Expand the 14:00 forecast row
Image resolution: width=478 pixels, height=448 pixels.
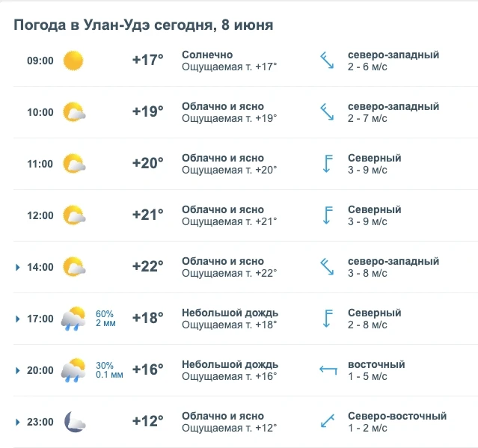(x=18, y=267)
